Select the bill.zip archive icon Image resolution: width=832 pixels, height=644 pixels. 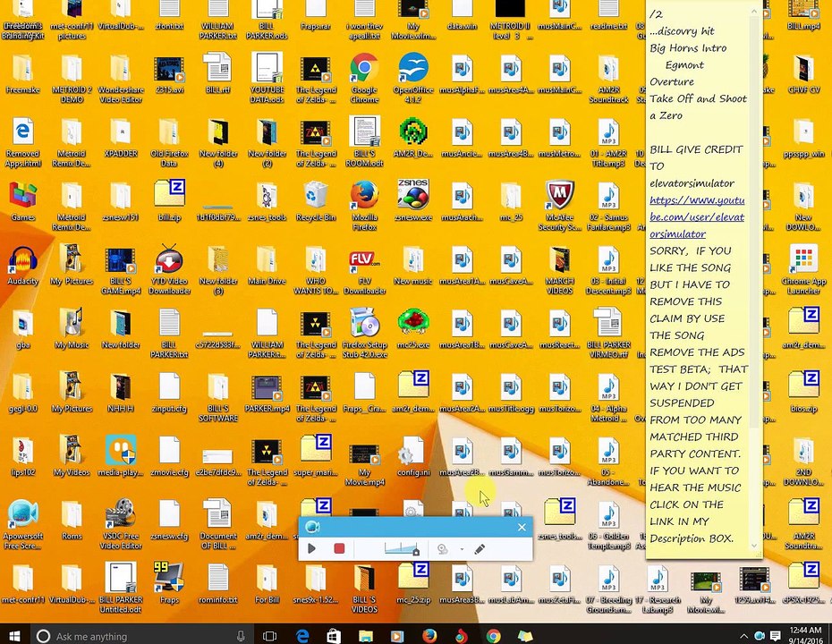coord(169,200)
